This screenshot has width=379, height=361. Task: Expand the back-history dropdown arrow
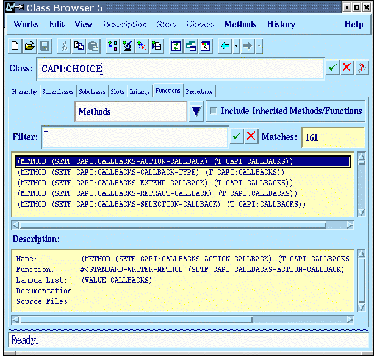[x=236, y=46]
